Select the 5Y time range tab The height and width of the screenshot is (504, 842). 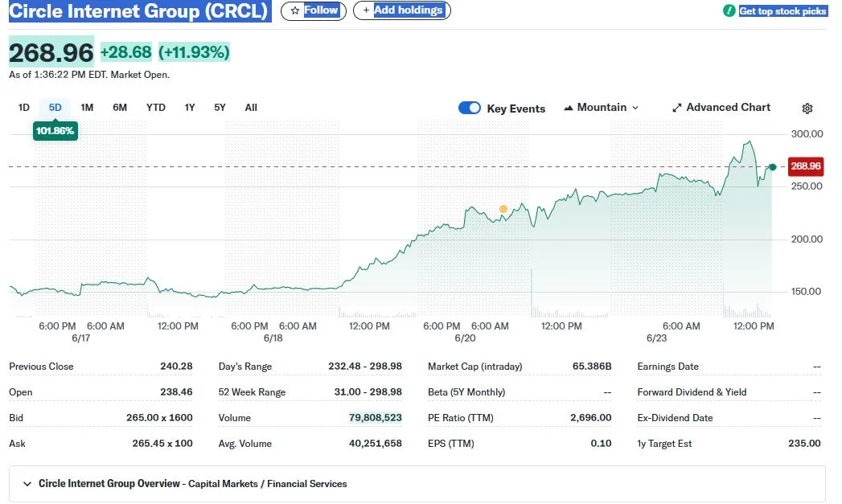click(220, 108)
